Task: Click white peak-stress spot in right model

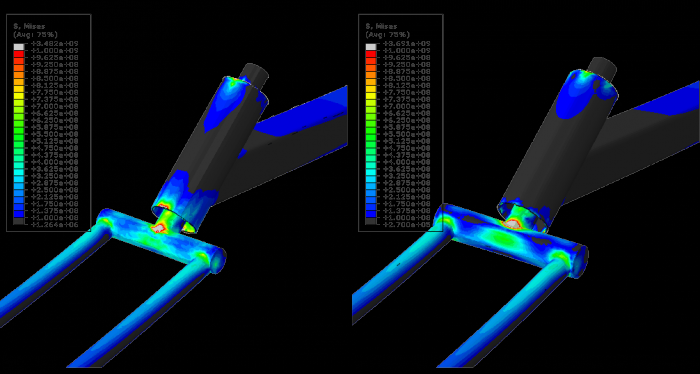Action: tap(513, 224)
